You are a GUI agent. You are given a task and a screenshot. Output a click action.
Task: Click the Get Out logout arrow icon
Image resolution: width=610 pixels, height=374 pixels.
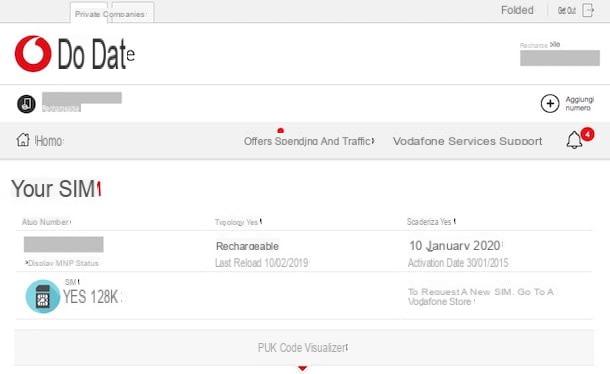point(588,10)
